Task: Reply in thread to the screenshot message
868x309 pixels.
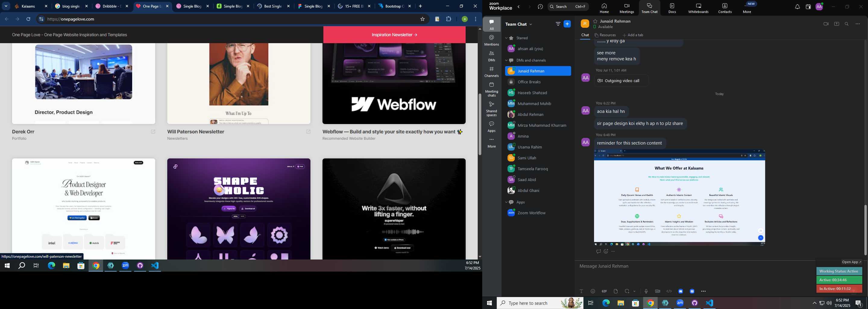Action: tap(599, 251)
